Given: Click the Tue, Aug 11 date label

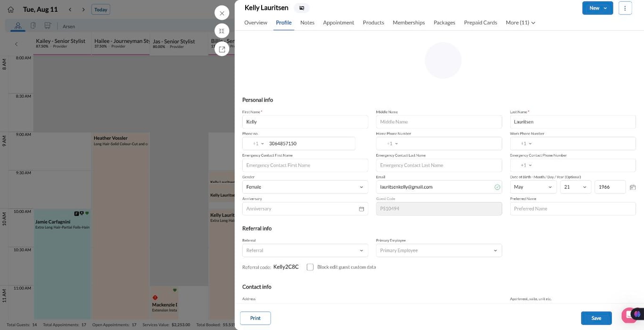Looking at the screenshot, I should pos(41,9).
